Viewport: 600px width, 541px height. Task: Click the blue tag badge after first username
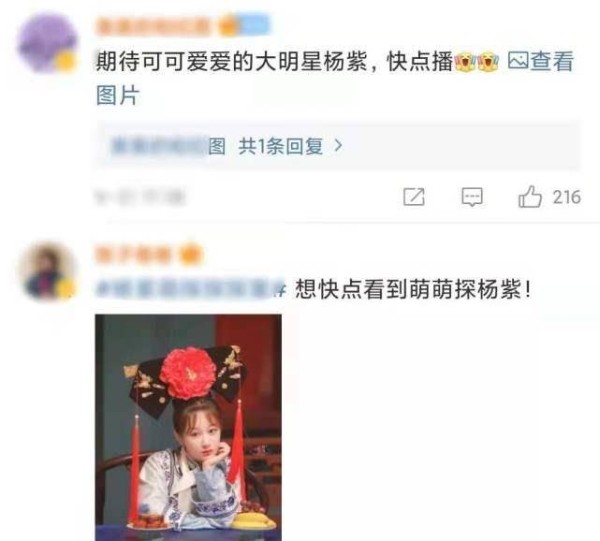[254, 25]
